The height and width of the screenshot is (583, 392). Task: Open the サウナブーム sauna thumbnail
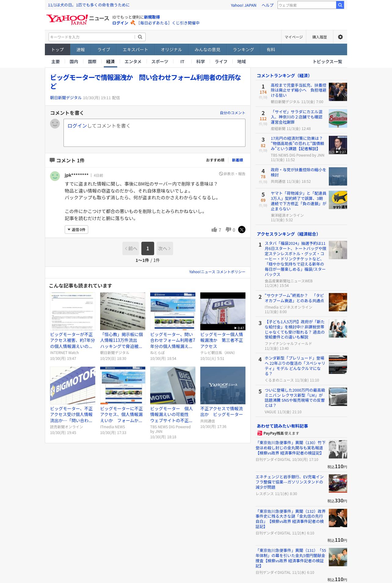(x=338, y=302)
